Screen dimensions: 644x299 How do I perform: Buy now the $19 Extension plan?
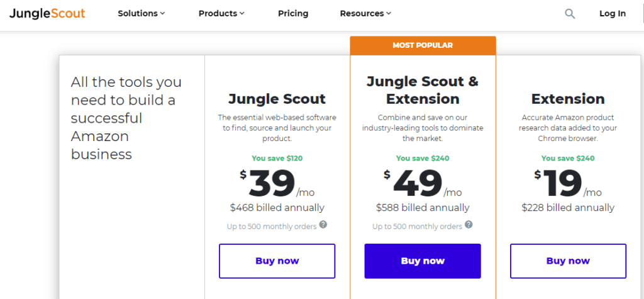[568, 261]
